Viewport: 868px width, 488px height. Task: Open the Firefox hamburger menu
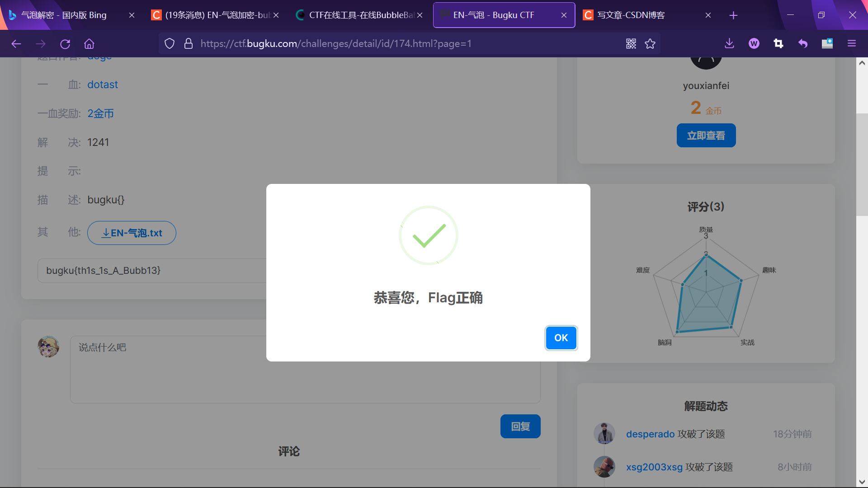[x=852, y=44]
